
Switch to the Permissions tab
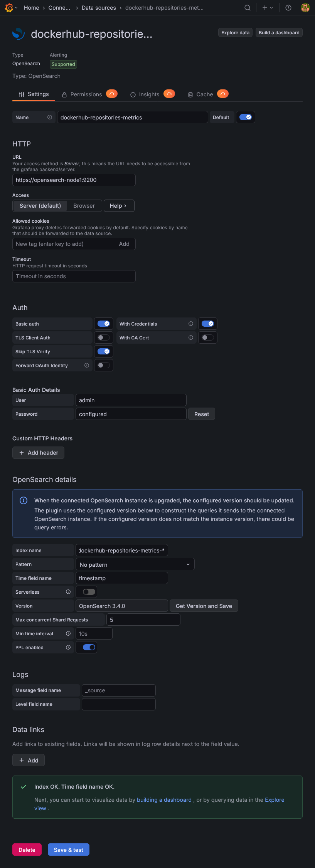[86, 94]
